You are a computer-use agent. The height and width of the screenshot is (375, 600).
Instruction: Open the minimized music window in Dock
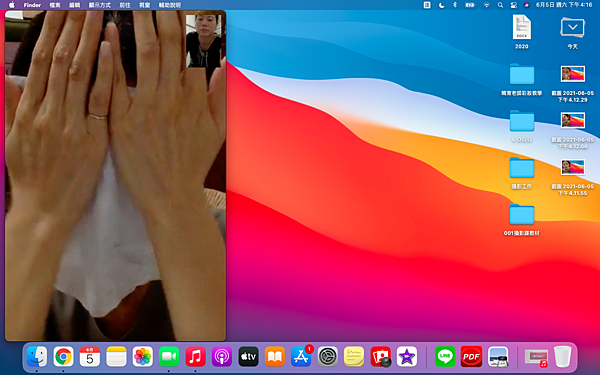tap(536, 358)
